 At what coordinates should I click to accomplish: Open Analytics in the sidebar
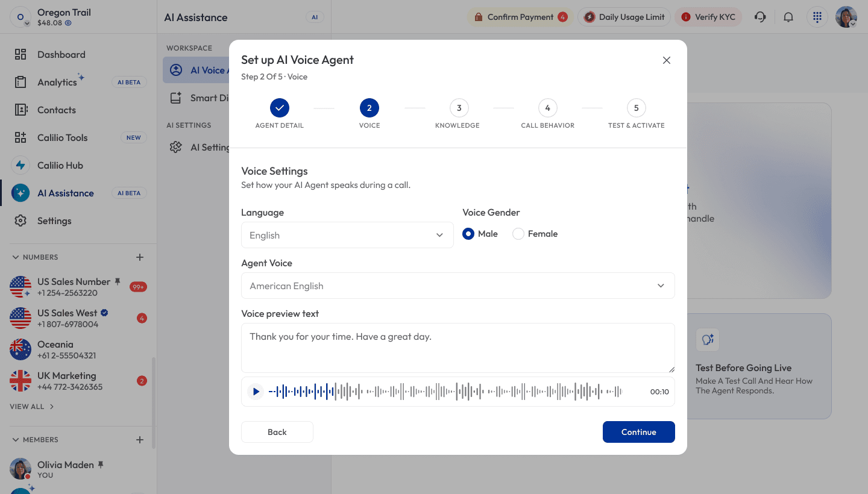click(78, 82)
